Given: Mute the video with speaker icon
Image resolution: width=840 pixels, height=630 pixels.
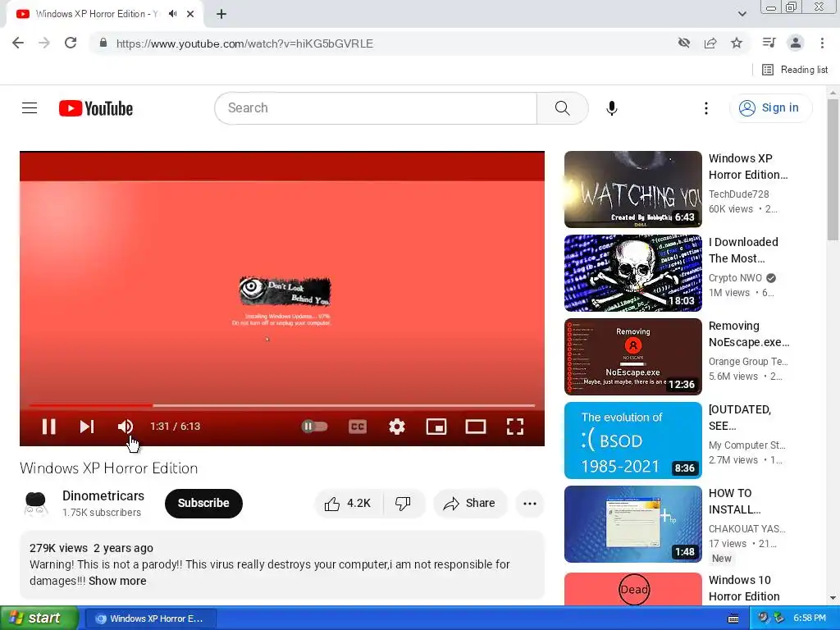Looking at the screenshot, I should pyautogui.click(x=126, y=427).
